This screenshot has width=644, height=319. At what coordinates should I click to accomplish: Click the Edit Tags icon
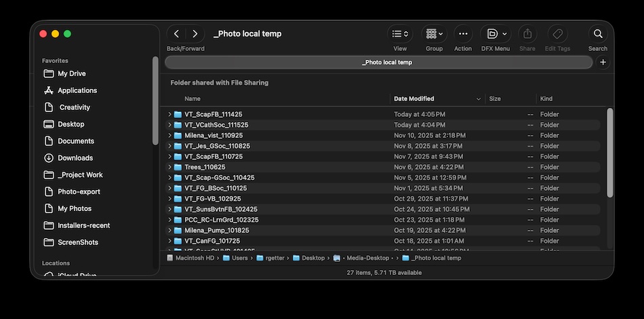tap(557, 34)
